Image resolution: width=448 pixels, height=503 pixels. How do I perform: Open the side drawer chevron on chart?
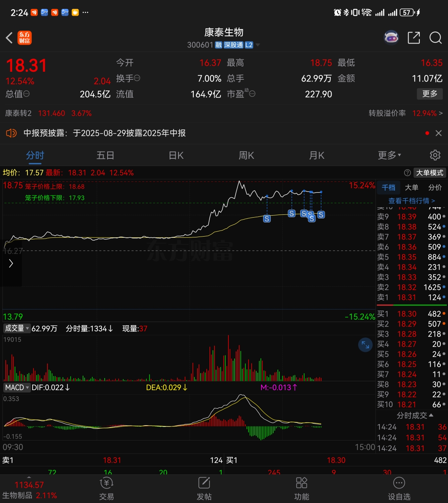click(11, 263)
